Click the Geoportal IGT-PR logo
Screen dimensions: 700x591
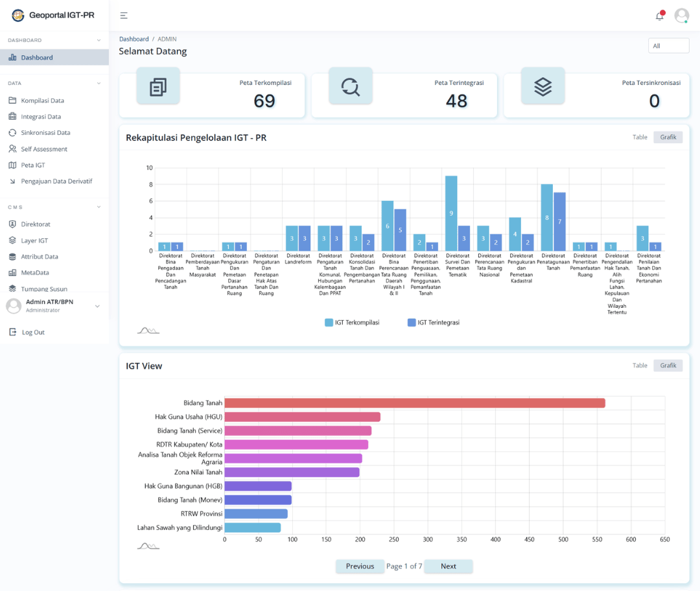pos(18,16)
